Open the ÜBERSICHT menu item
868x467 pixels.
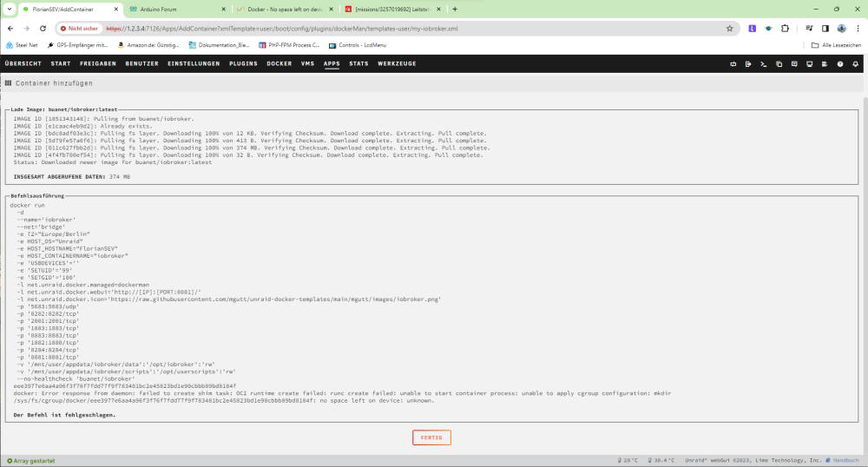pyautogui.click(x=23, y=63)
